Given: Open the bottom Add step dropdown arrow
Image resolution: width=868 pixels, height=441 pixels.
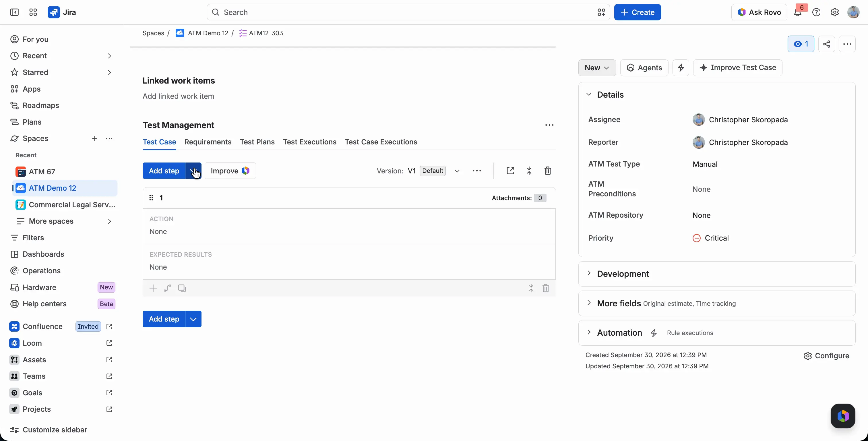Looking at the screenshot, I should coord(193,319).
